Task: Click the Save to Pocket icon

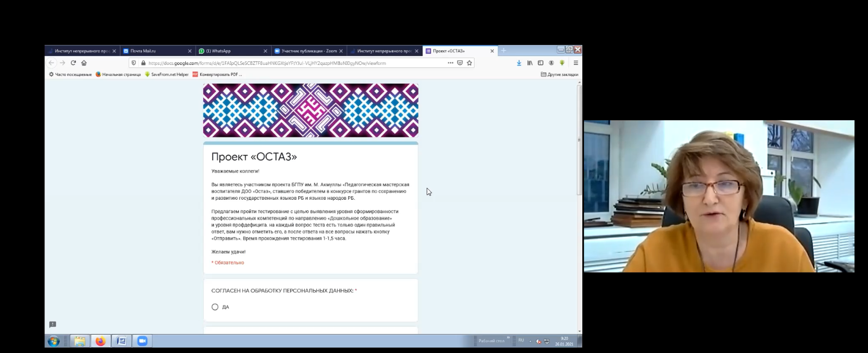Action: [x=460, y=63]
